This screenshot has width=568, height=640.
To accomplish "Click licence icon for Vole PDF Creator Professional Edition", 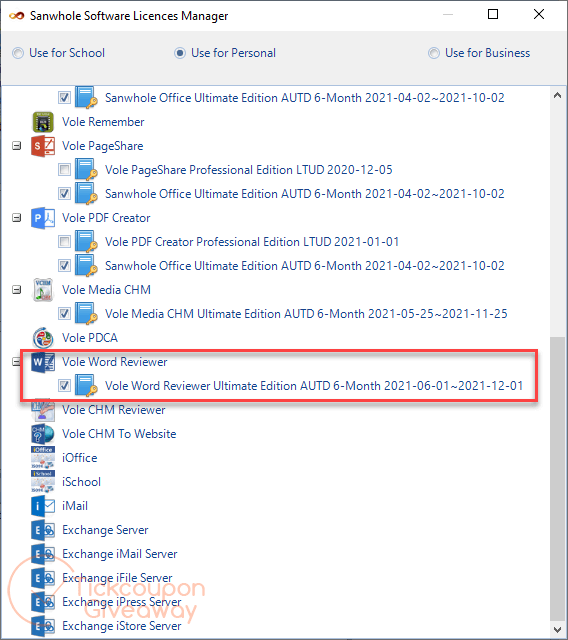I will click(x=86, y=242).
